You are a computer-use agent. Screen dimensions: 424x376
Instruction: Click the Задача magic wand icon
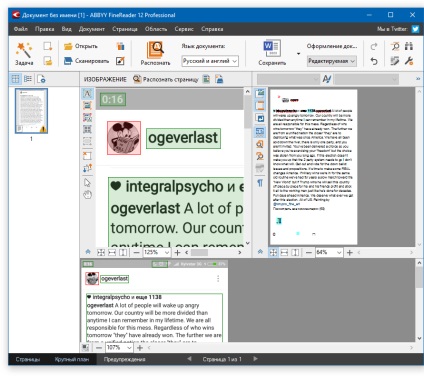tap(24, 50)
